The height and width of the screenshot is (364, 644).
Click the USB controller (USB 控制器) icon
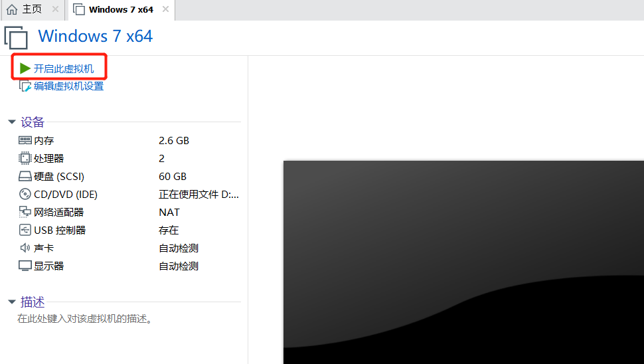coord(25,230)
